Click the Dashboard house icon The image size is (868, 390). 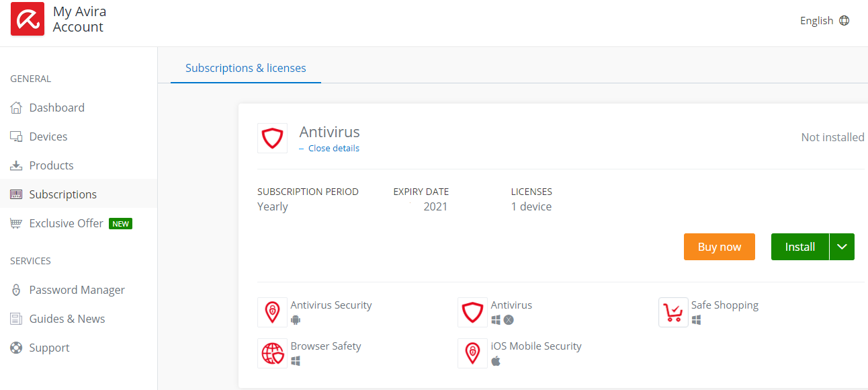point(16,108)
